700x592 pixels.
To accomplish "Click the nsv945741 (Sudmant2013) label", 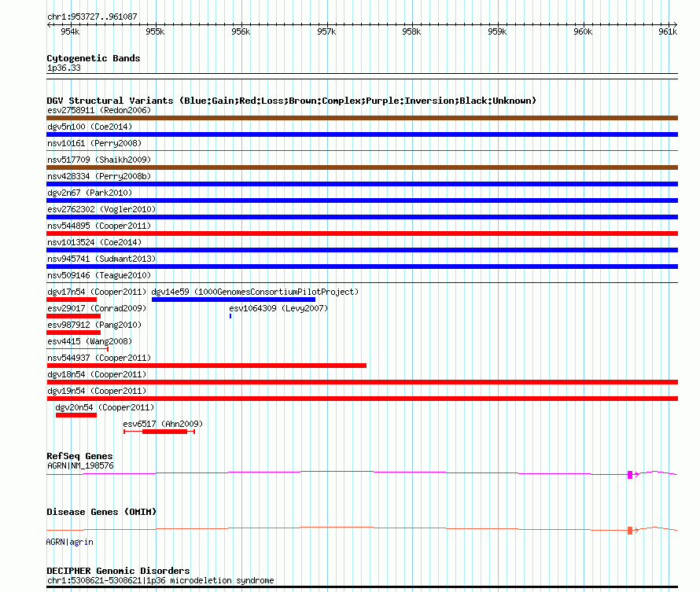I will tap(101, 259).
